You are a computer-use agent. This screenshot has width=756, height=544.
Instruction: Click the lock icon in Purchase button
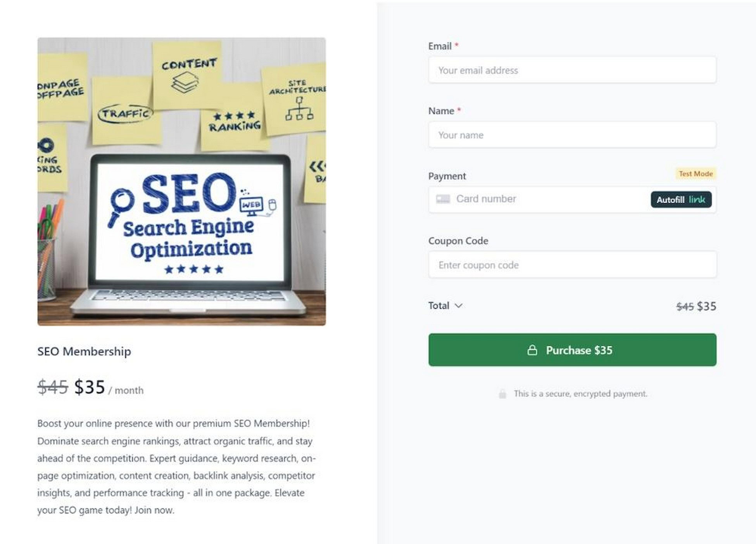pyautogui.click(x=532, y=350)
